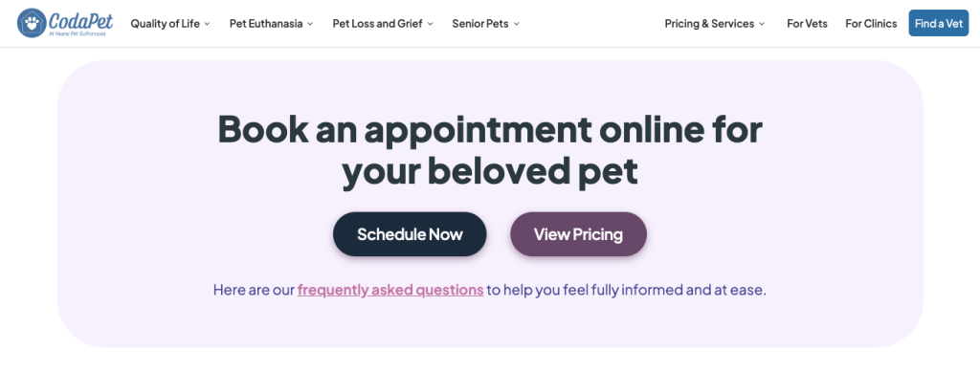Expand the chevron beside Quality of Life
The width and height of the screenshot is (980, 372).
pos(207,24)
